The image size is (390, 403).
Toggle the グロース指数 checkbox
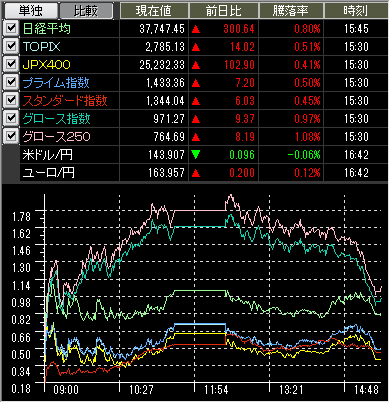pos(11,118)
